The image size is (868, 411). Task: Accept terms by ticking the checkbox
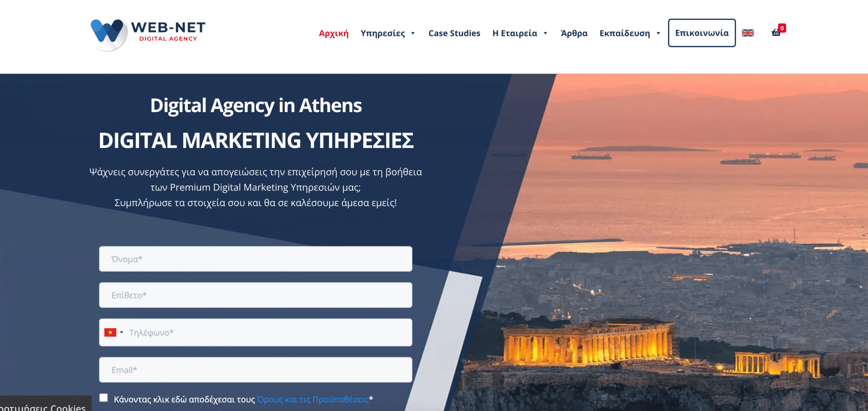tap(104, 397)
